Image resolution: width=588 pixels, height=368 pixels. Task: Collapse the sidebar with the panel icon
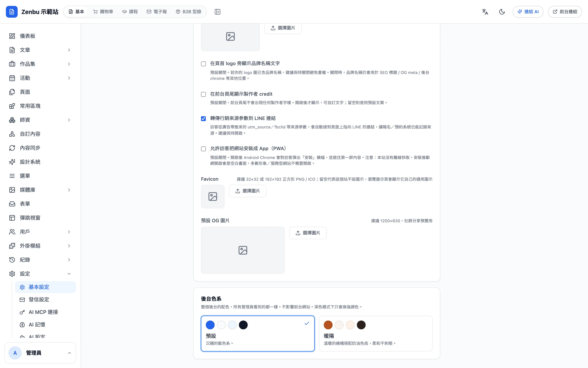coord(217,12)
